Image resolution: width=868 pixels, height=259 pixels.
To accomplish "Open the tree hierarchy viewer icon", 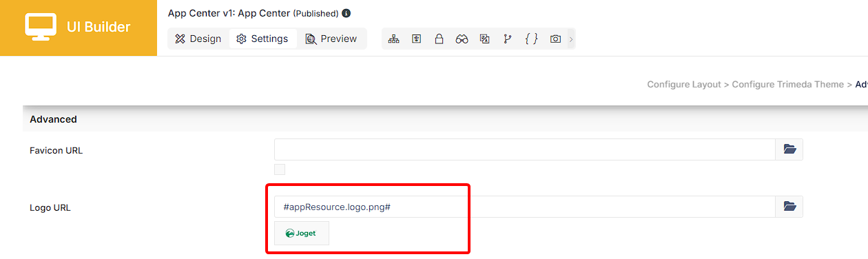I will (393, 39).
